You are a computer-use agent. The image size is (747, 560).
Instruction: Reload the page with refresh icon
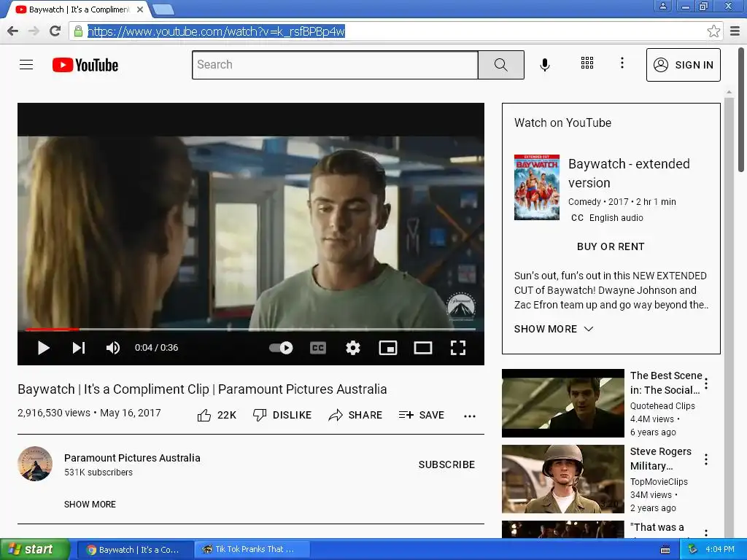pos(55,31)
